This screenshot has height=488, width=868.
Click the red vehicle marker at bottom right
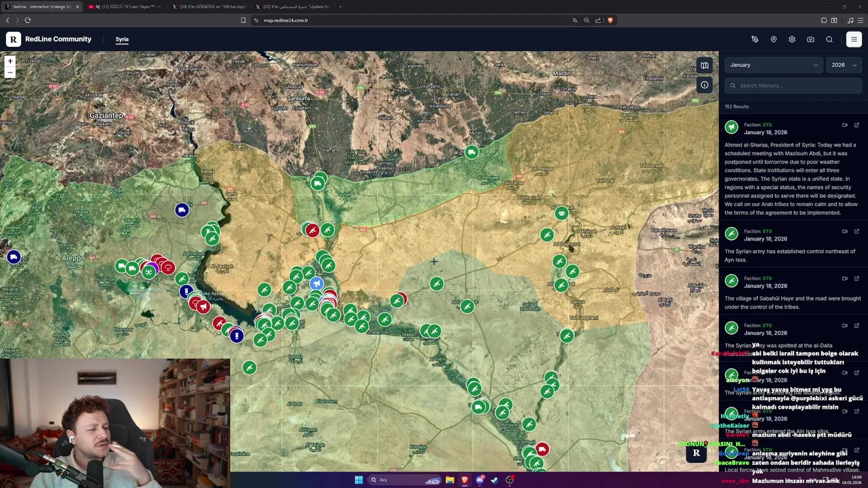pos(542,449)
